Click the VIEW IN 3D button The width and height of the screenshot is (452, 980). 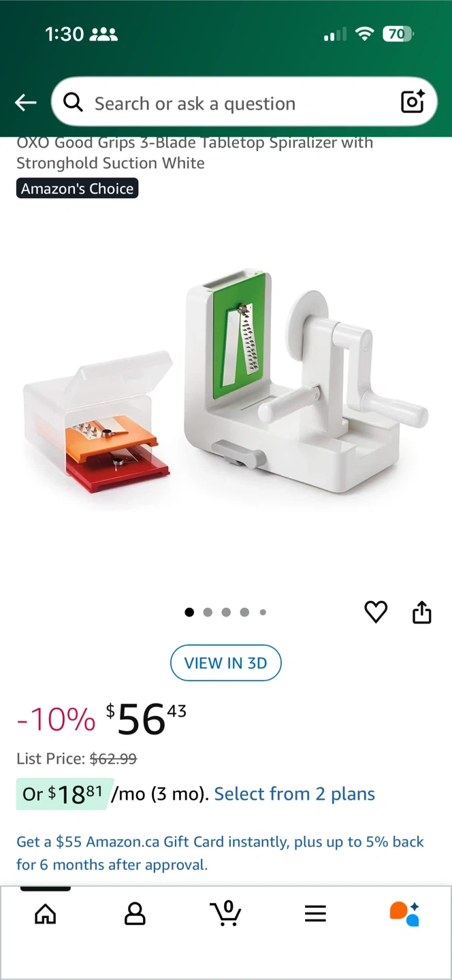(x=225, y=663)
